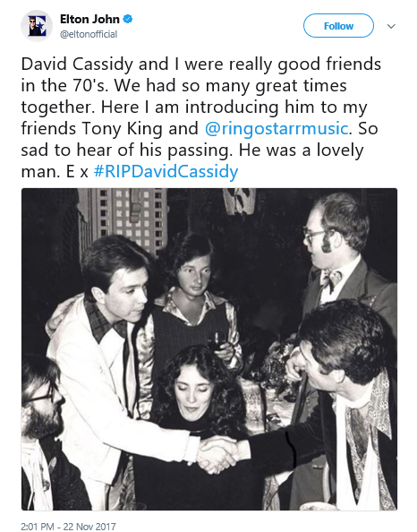The height and width of the screenshot is (532, 417).
Task: Click the @eltonofficial handle
Action: coord(89,34)
